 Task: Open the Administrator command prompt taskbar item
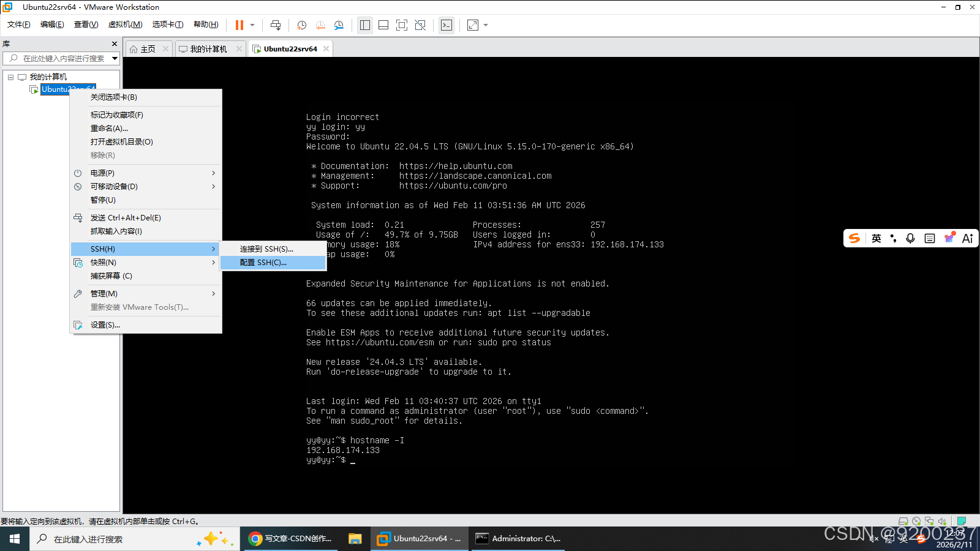coord(518,539)
